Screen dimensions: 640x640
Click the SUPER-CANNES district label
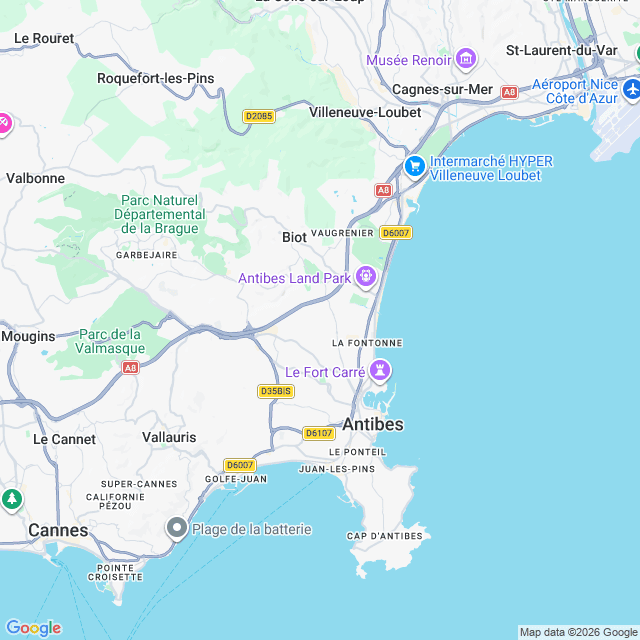click(139, 484)
